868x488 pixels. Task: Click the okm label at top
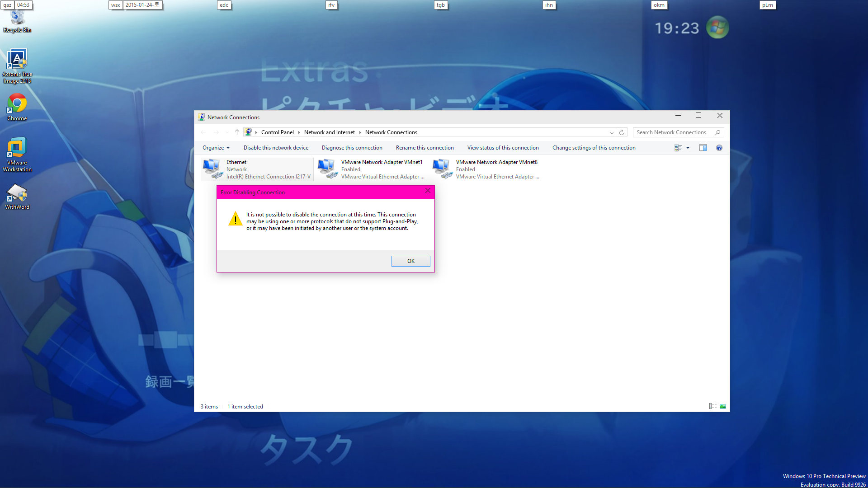659,5
